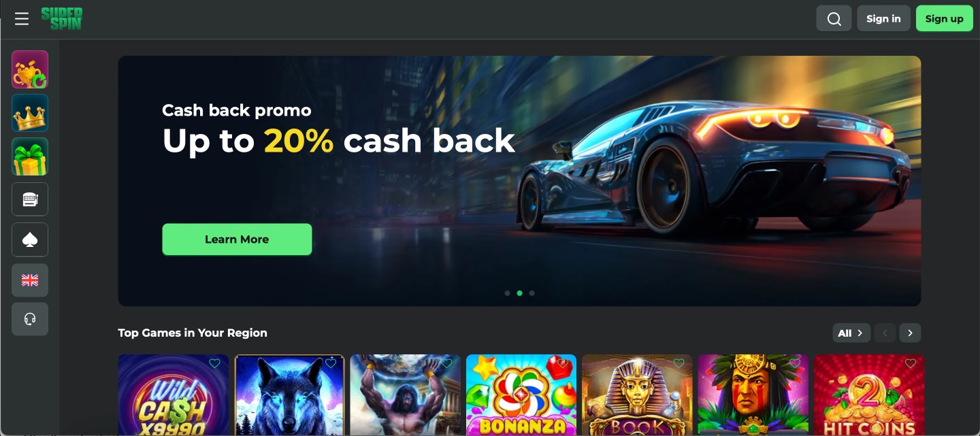Open the headset support icon
980x436 pixels.
[x=30, y=319]
